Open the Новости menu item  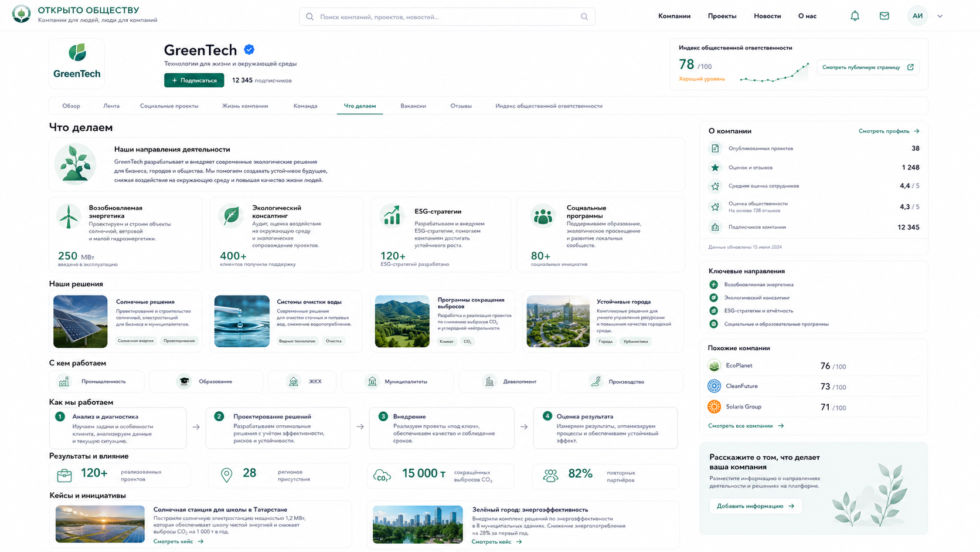[x=767, y=16]
